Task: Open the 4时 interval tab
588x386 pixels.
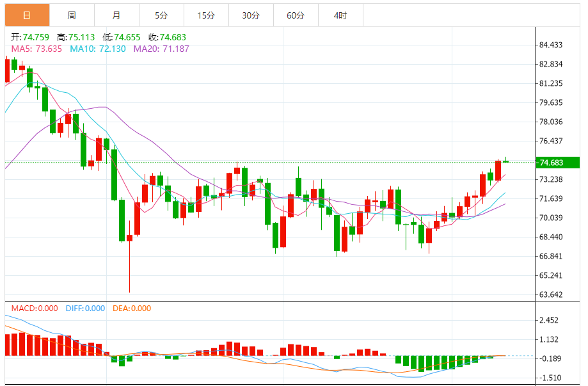Action: coord(340,15)
